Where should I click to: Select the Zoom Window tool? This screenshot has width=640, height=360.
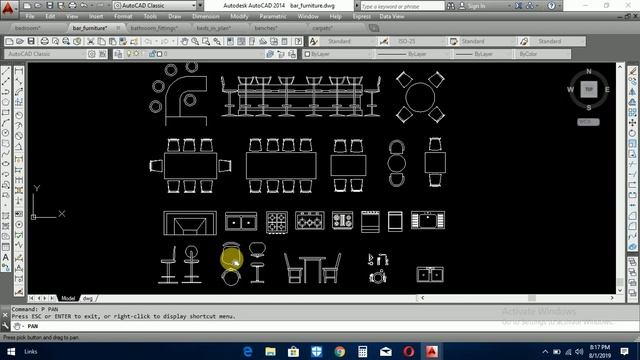pos(206,41)
